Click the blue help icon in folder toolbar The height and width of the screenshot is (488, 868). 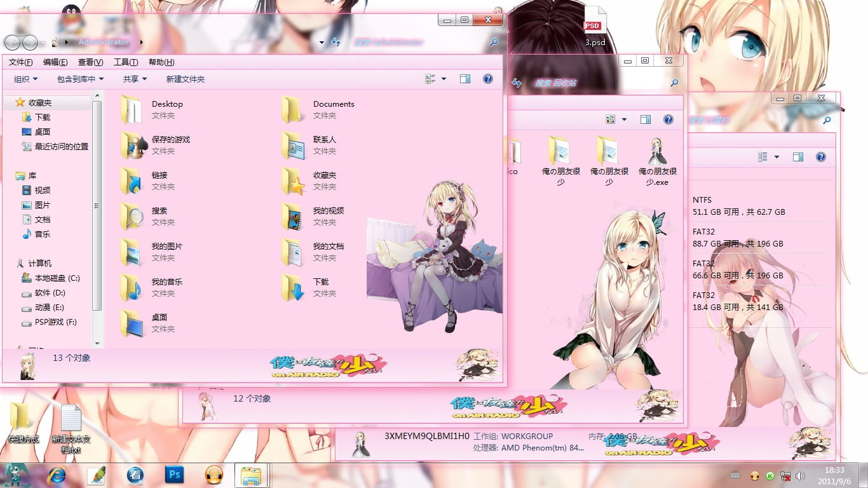click(x=487, y=78)
